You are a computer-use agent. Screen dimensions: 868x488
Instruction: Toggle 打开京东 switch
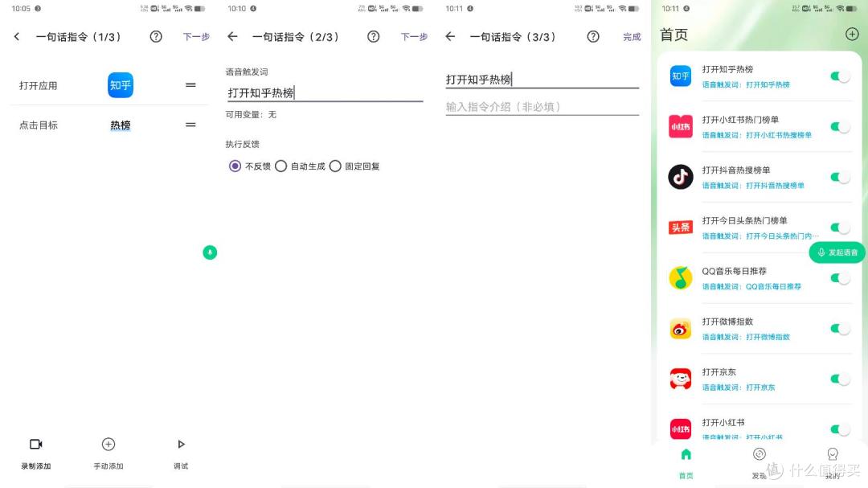[840, 379]
